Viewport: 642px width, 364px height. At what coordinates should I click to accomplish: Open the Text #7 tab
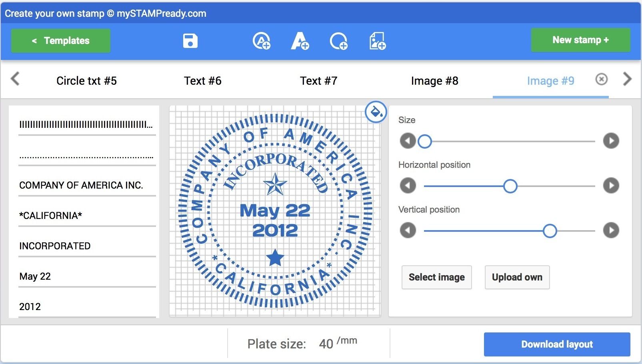pyautogui.click(x=318, y=81)
